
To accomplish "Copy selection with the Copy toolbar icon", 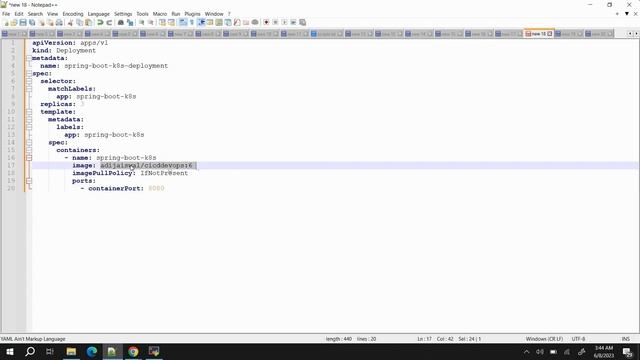I will 80,22.
